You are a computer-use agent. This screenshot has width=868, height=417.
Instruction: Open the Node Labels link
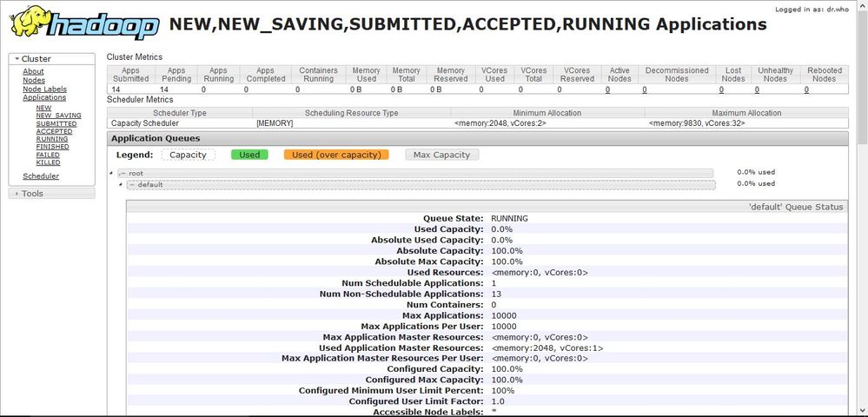44,89
